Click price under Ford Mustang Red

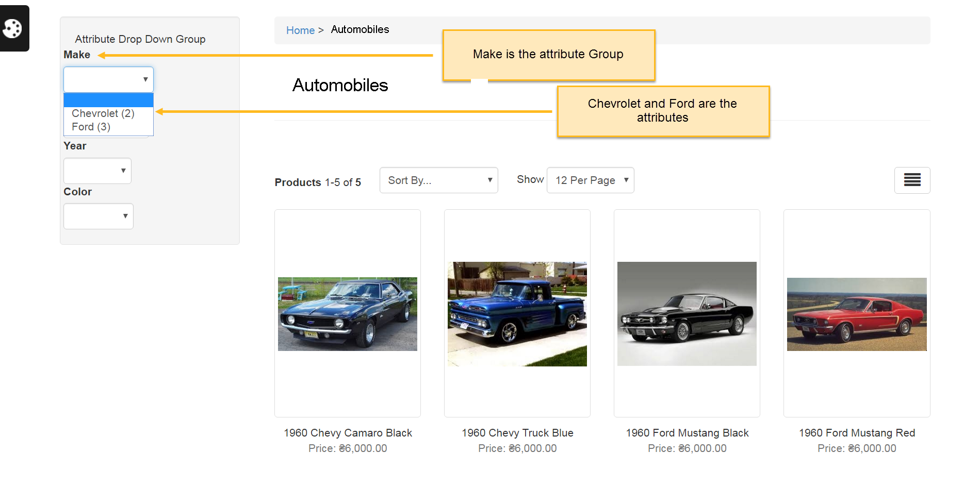click(857, 448)
